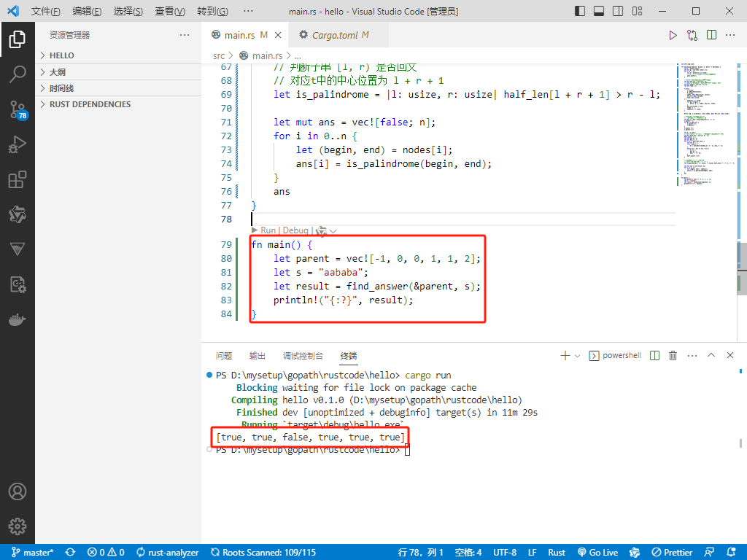This screenshot has height=560, width=747.
Task: Click Go Live in the status bar
Action: 598,553
